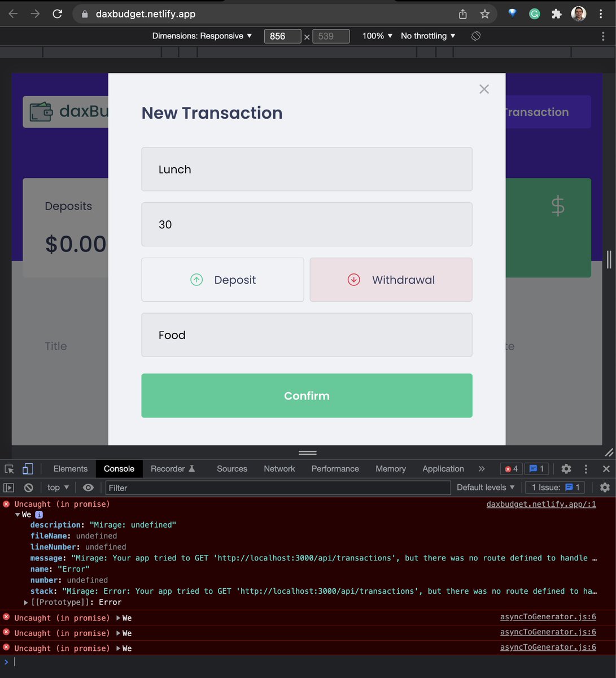Screen dimensions: 616x678
Task: Confirm the new transaction
Action: (307, 395)
